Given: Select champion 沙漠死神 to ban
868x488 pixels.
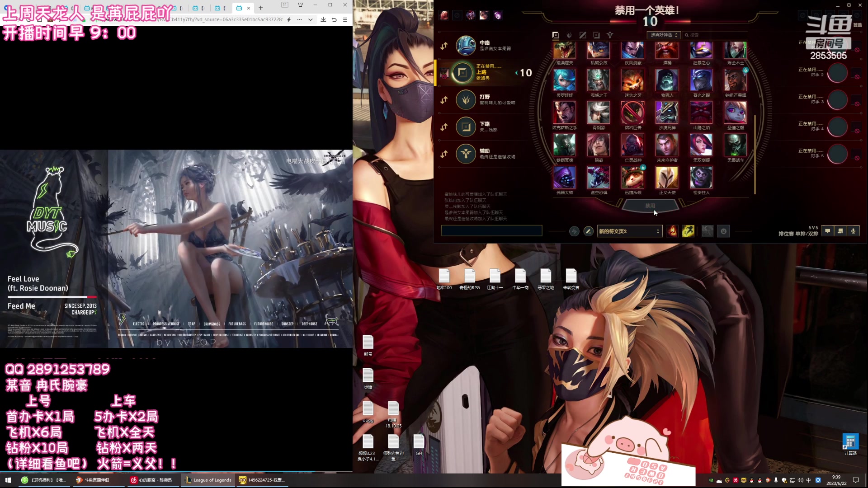Looking at the screenshot, I should click(x=667, y=113).
